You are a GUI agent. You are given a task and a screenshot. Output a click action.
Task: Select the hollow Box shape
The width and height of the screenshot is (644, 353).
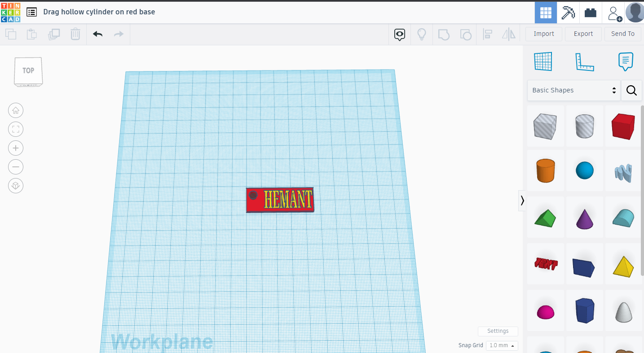pyautogui.click(x=545, y=126)
